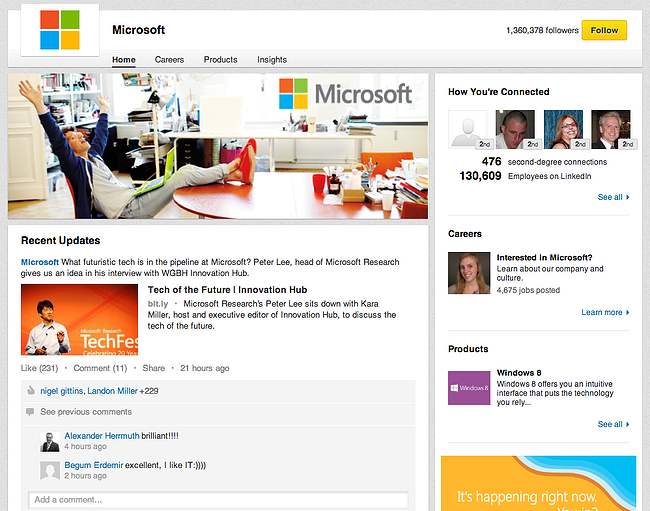Open nigel gittins profile link
Screen dimensions: 650x511
click(61, 391)
